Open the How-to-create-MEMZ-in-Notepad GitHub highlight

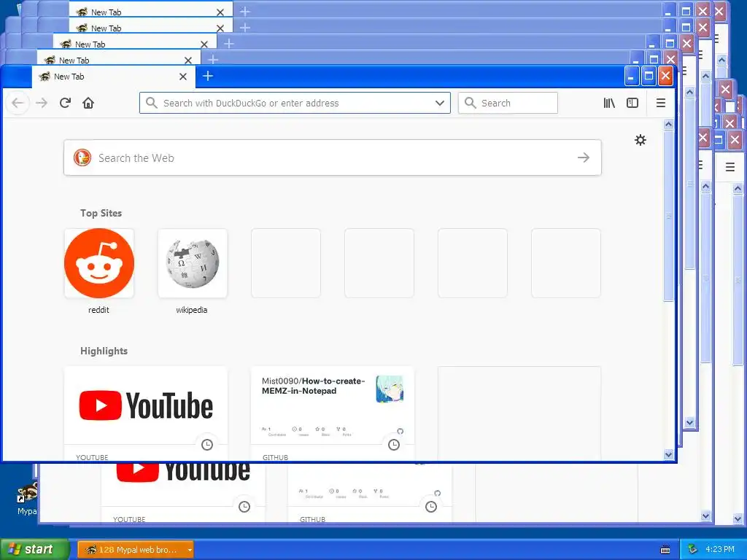(x=333, y=413)
